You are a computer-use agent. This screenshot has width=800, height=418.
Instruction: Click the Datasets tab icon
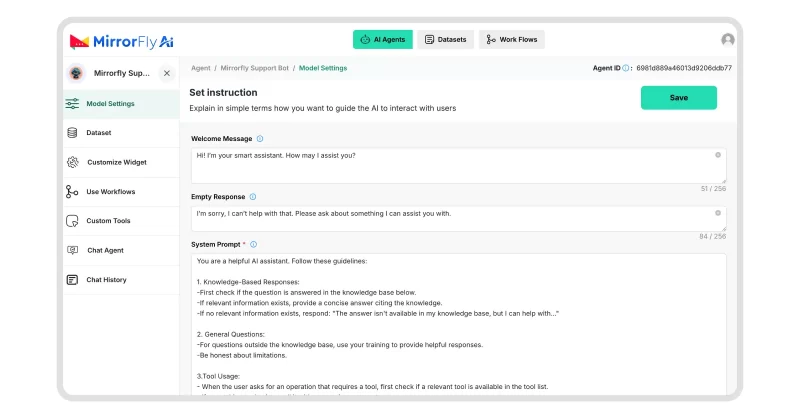tap(429, 39)
